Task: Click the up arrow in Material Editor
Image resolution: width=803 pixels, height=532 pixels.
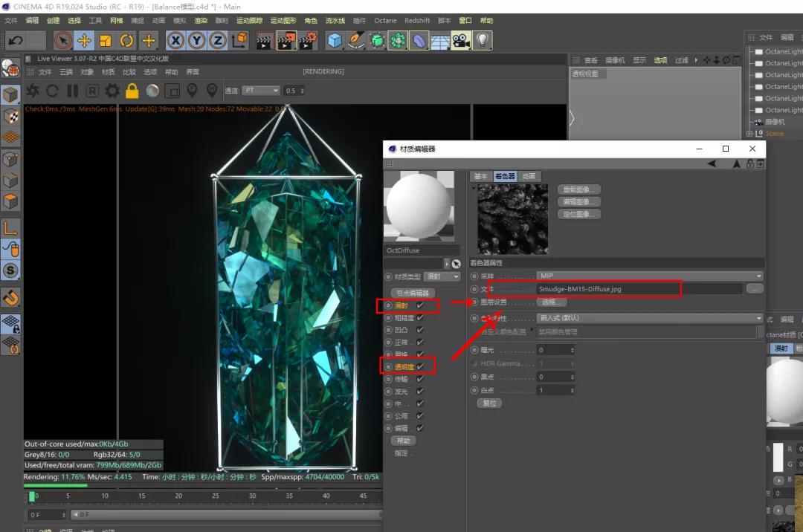Action: (x=737, y=163)
